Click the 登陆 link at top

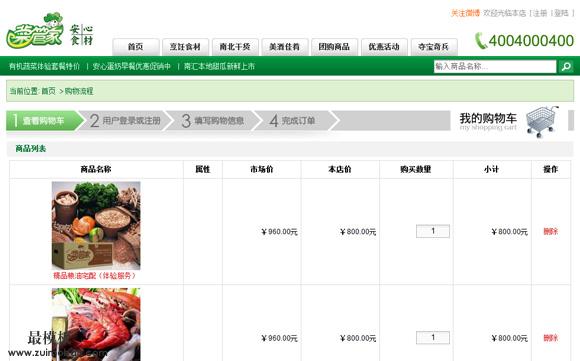point(562,13)
